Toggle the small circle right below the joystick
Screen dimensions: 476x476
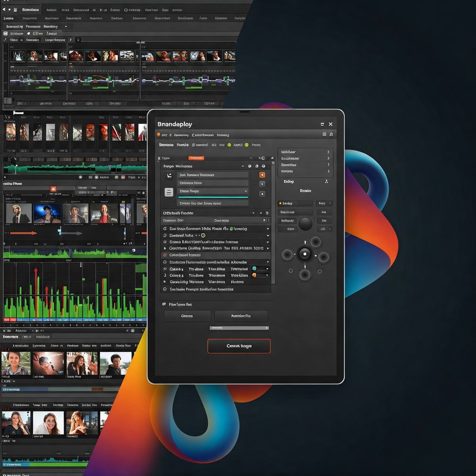click(x=320, y=272)
